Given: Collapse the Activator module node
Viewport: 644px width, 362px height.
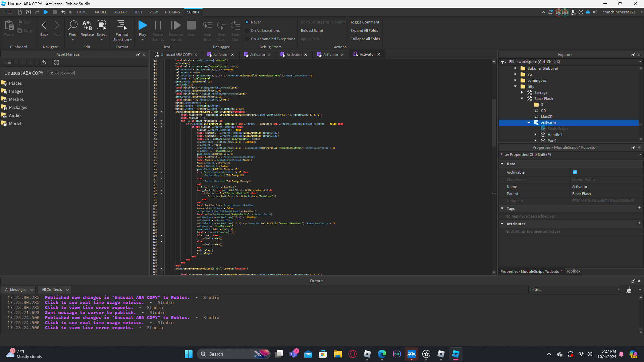Looking at the screenshot, I should tap(529, 123).
